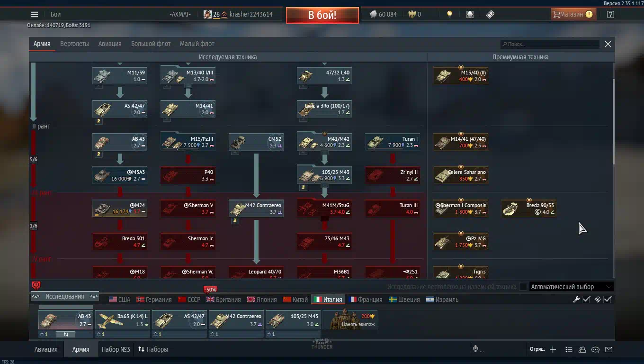Open the silver lions balance 60 084
This screenshot has height=364, width=644.
click(383, 14)
